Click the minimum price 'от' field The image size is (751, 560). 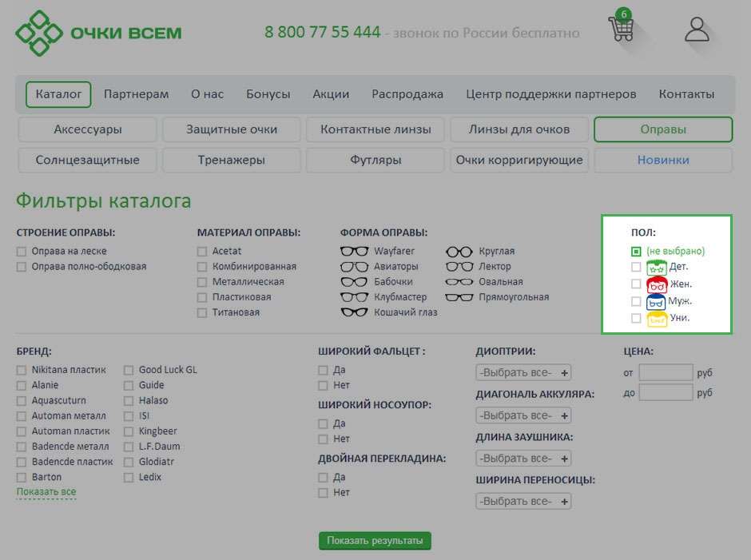[x=666, y=373]
